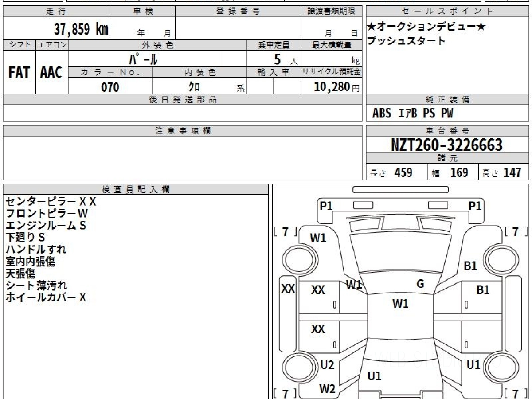Screen dimensions: 532x399
Task: Select the エンジンルーム S inspector note
Action: pos(46,226)
